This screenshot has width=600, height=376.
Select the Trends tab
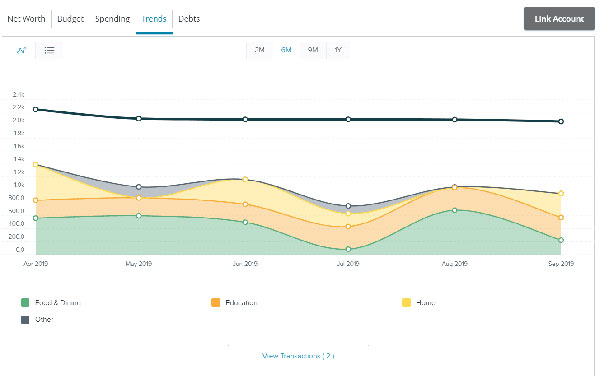tap(154, 19)
